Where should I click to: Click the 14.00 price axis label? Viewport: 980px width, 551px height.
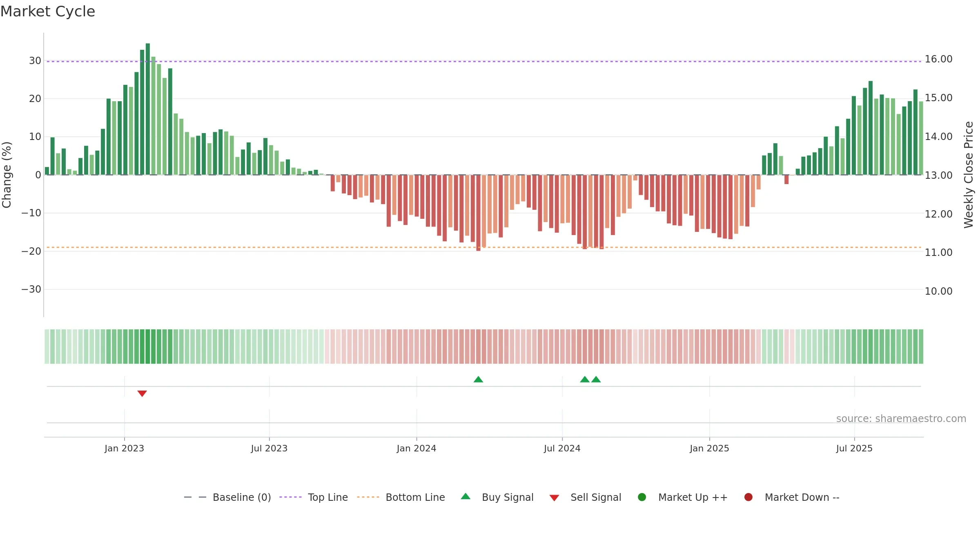coord(938,137)
